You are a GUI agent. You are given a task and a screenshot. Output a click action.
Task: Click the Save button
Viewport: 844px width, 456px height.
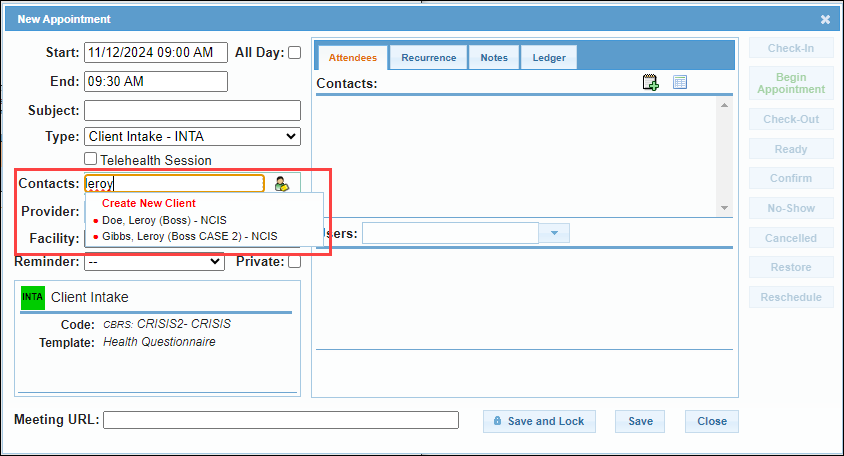(x=640, y=421)
